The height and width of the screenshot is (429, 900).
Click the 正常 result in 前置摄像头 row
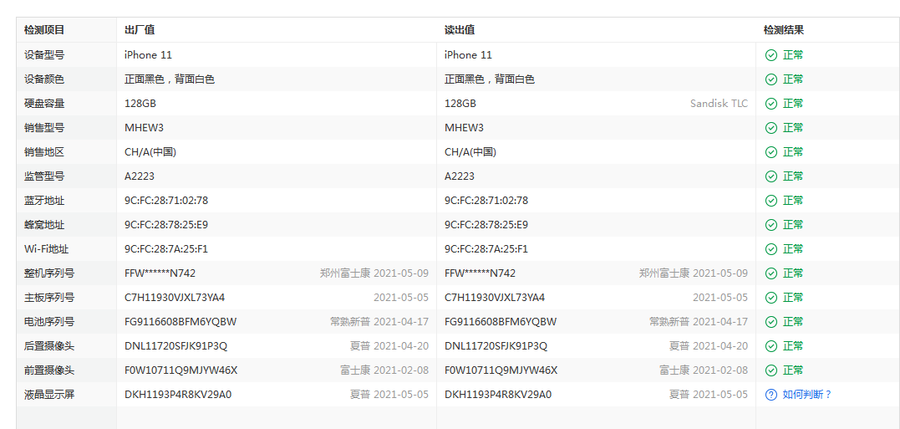point(793,370)
